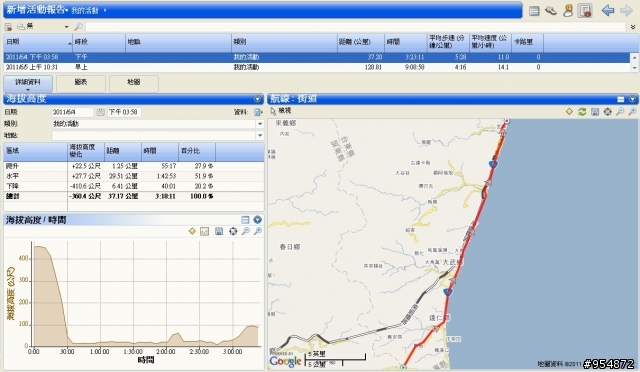Maximize the elevation/time chart panel
Viewport: 640px width, 372px height.
245,220
